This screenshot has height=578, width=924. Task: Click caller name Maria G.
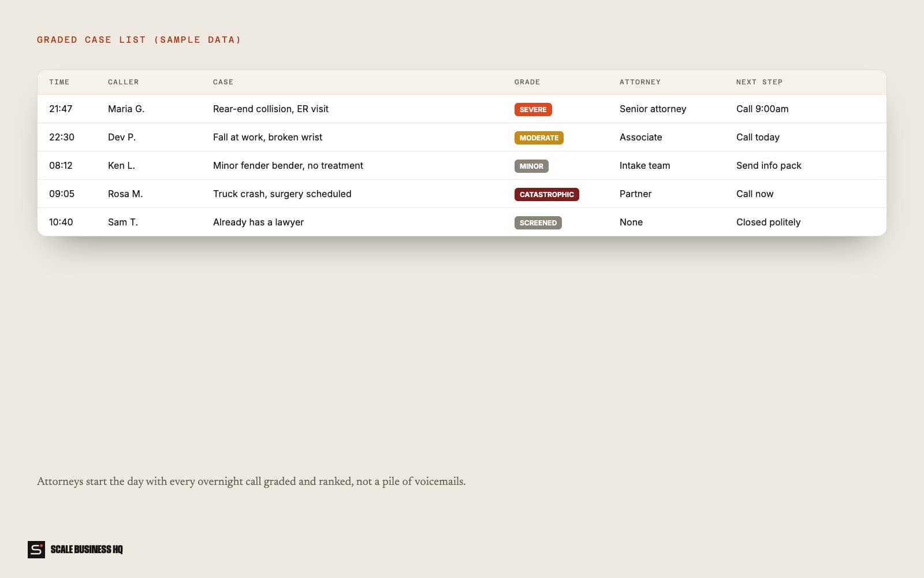pos(126,109)
